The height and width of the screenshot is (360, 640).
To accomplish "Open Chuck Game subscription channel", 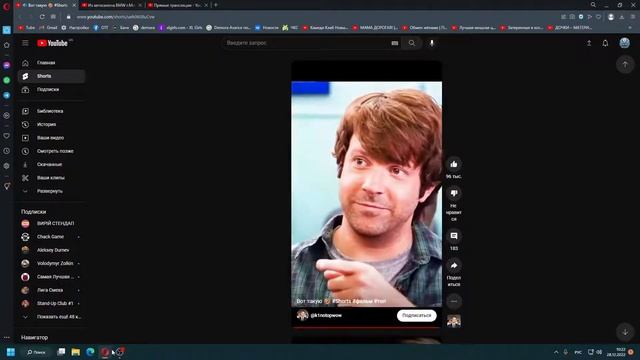I will [x=51, y=237].
